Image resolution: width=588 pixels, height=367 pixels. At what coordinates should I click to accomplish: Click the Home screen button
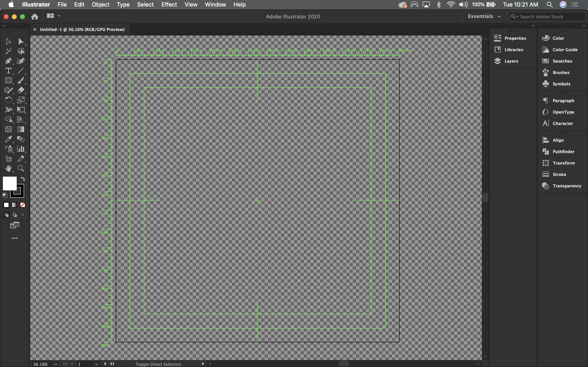[x=35, y=16]
